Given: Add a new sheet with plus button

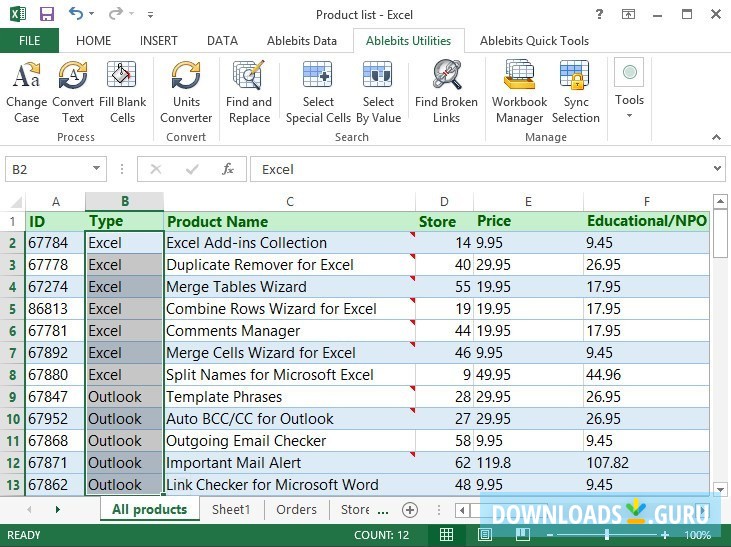Looking at the screenshot, I should (x=409, y=510).
